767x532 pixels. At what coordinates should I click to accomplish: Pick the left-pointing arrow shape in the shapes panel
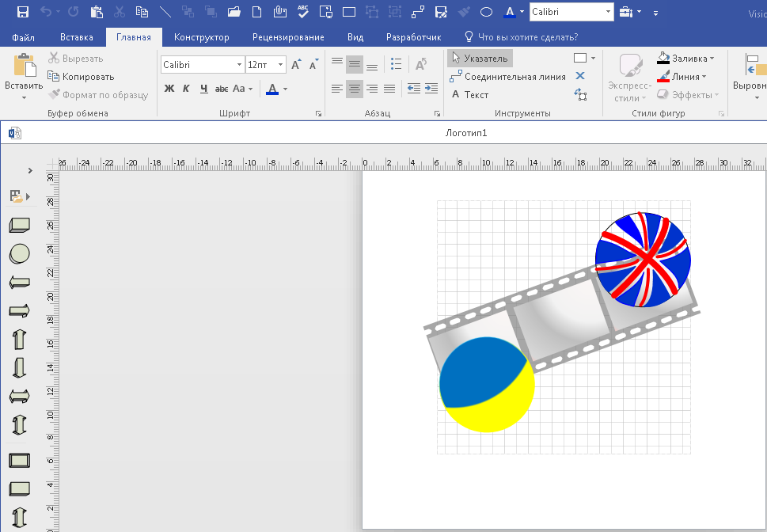point(20,283)
